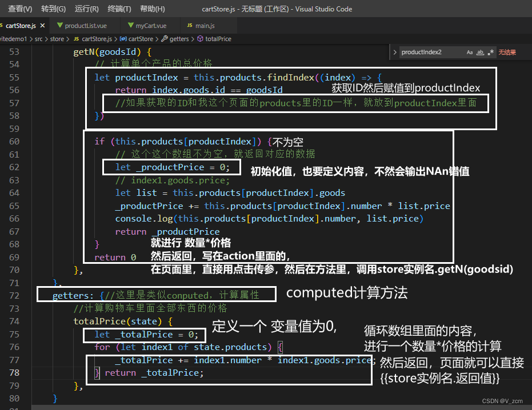Select the getters symbol icon in breadcrumb
The height and width of the screenshot is (410, 532).
point(164,39)
